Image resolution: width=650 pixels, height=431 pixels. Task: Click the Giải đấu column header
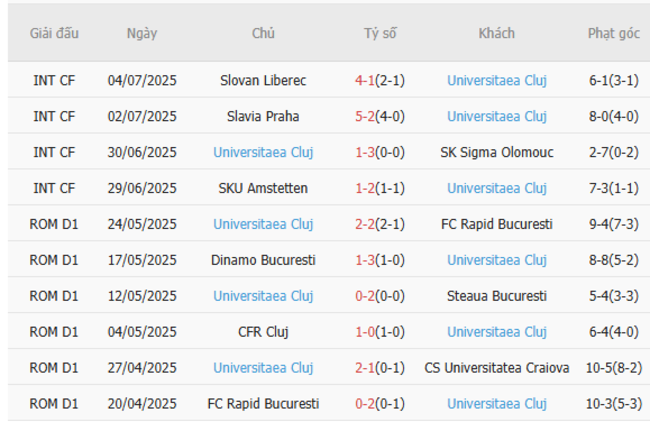[54, 33]
